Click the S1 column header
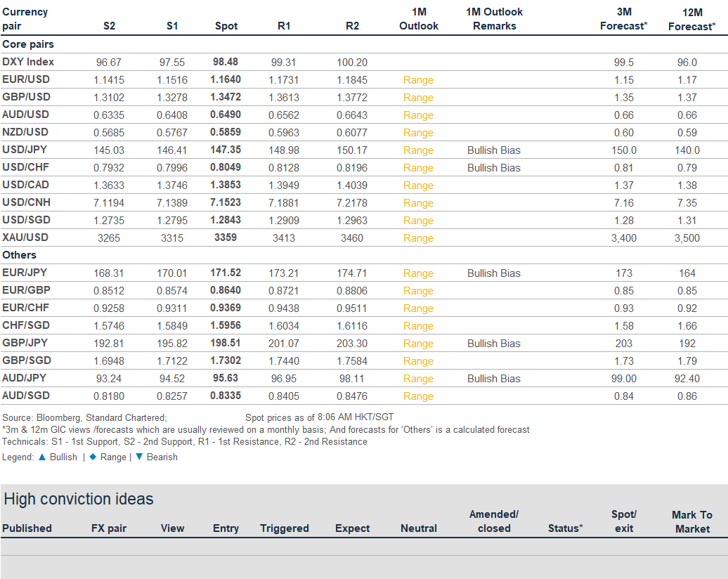Viewport: 728px width, 579px height. point(172,26)
